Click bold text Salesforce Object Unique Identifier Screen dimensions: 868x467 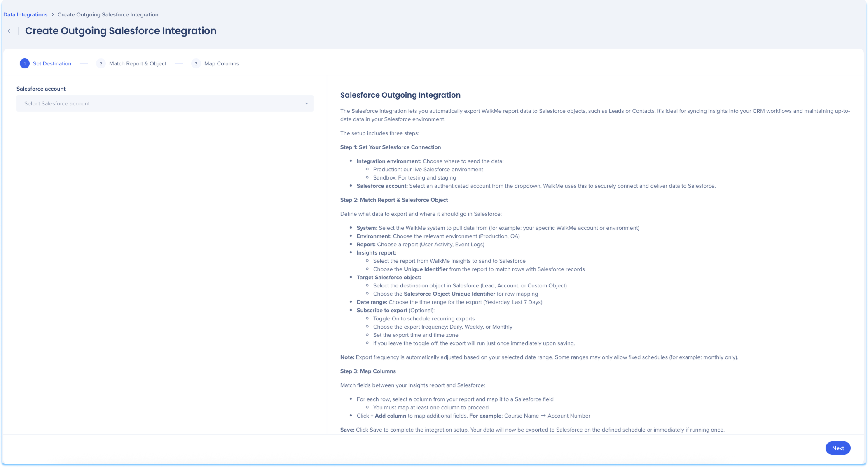coord(449,294)
